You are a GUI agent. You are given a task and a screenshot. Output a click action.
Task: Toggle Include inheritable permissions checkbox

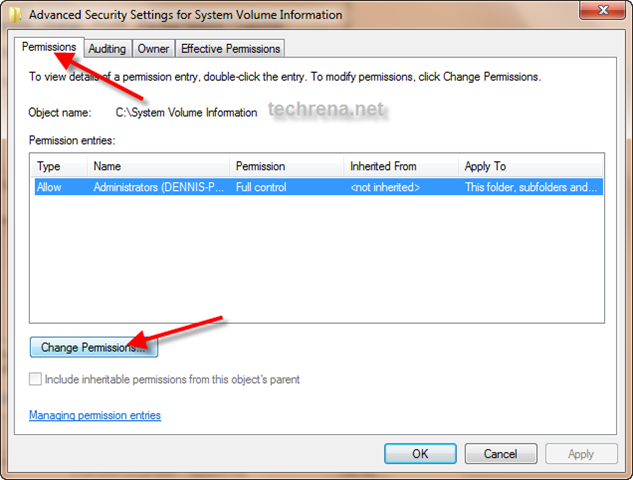pyautogui.click(x=37, y=380)
